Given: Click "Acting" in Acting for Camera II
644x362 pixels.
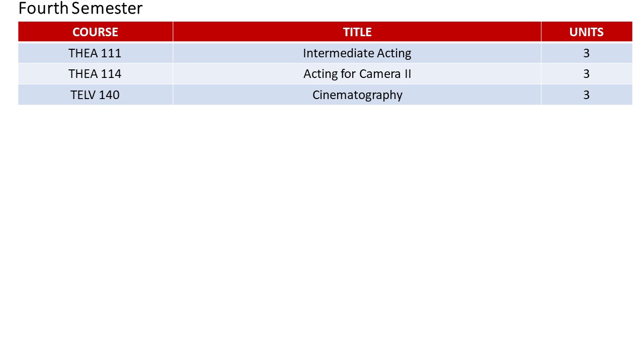Looking at the screenshot, I should [x=320, y=74].
